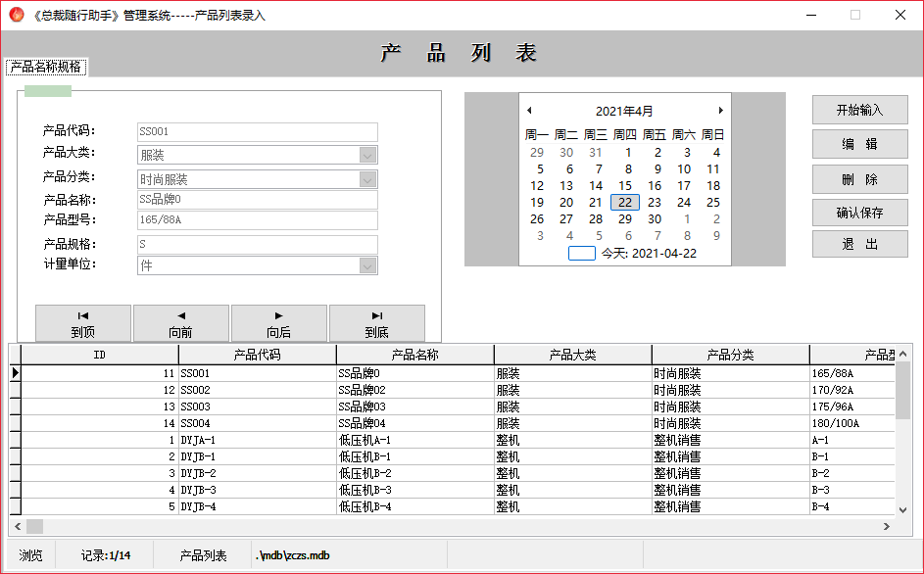
Task: Click the 退出 button
Action: pyautogui.click(x=859, y=244)
